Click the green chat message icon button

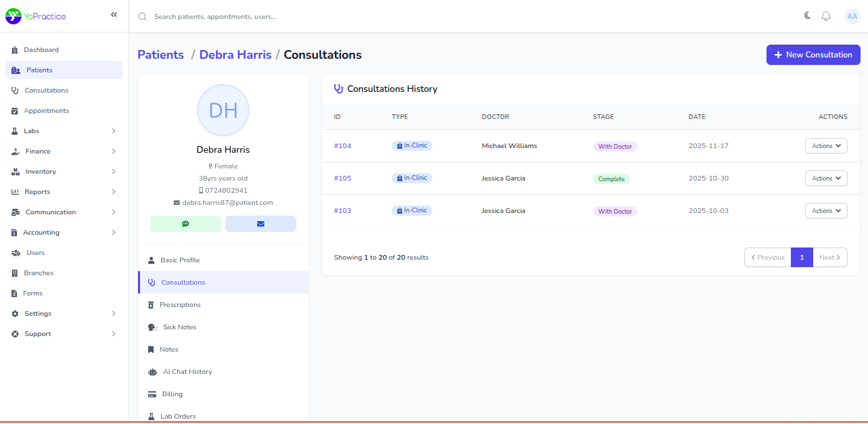tap(185, 224)
